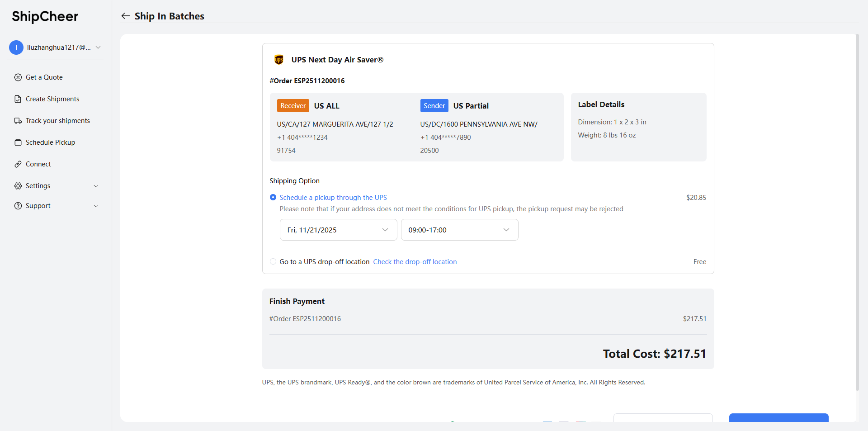The height and width of the screenshot is (431, 868).
Task: Select the UPS drop-off location radio option
Action: (x=273, y=261)
